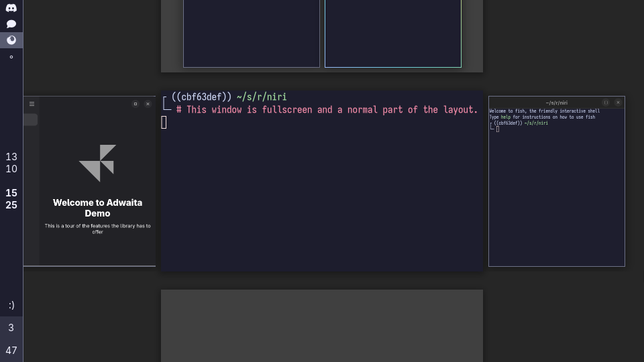Maximize the small fish terminal window
The width and height of the screenshot is (644, 362).
606,103
